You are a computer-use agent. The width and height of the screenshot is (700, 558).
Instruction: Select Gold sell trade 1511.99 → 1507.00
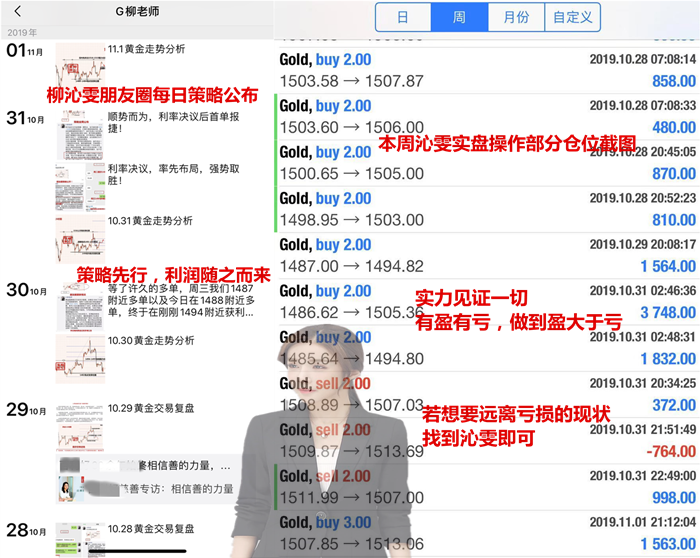(x=488, y=487)
